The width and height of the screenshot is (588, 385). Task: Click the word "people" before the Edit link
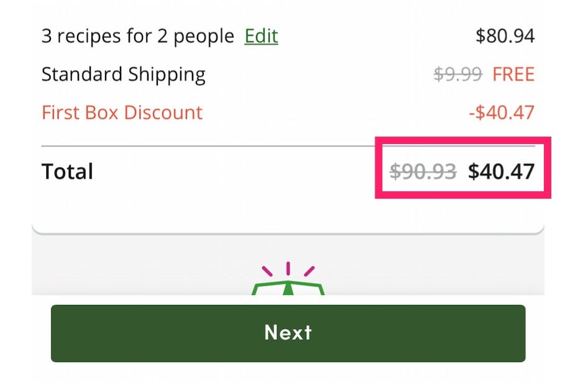pos(203,37)
